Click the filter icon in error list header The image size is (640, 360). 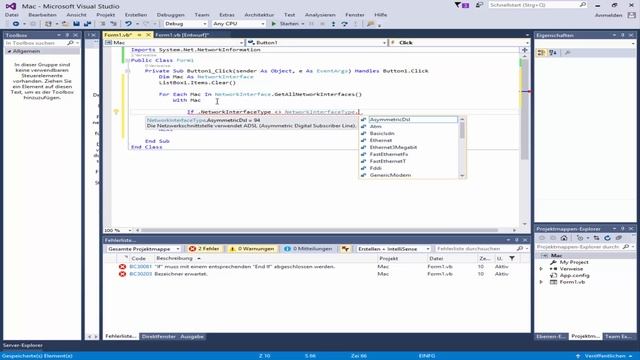pos(512,258)
